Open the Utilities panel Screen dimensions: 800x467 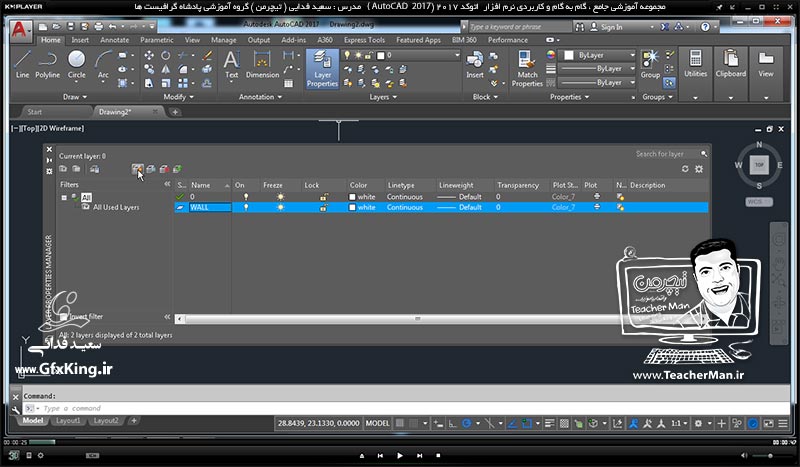point(695,65)
